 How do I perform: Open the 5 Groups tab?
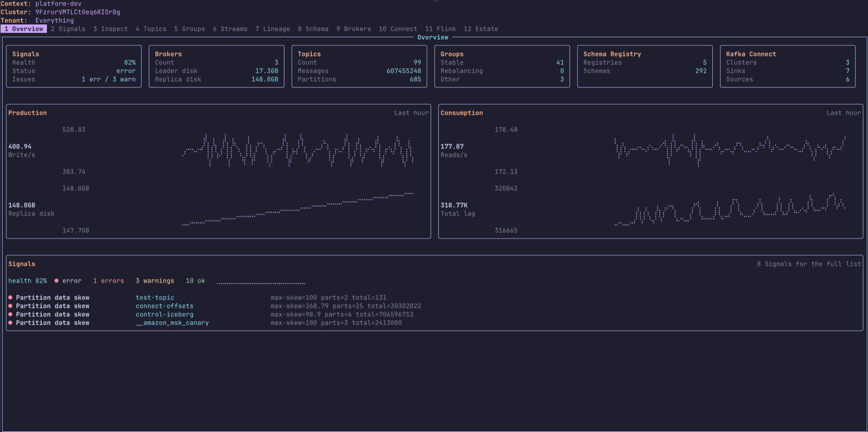[x=190, y=29]
